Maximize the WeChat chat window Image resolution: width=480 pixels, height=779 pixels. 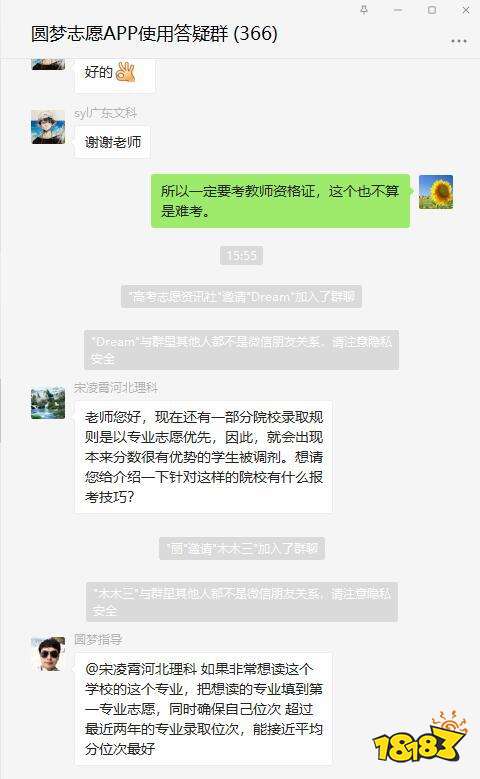(x=432, y=10)
